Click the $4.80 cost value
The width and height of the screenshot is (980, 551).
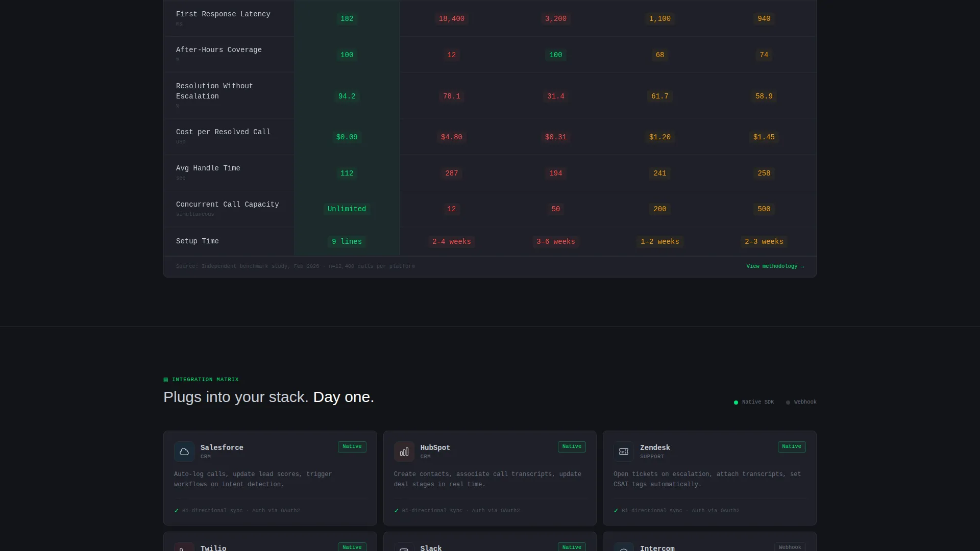452,137
